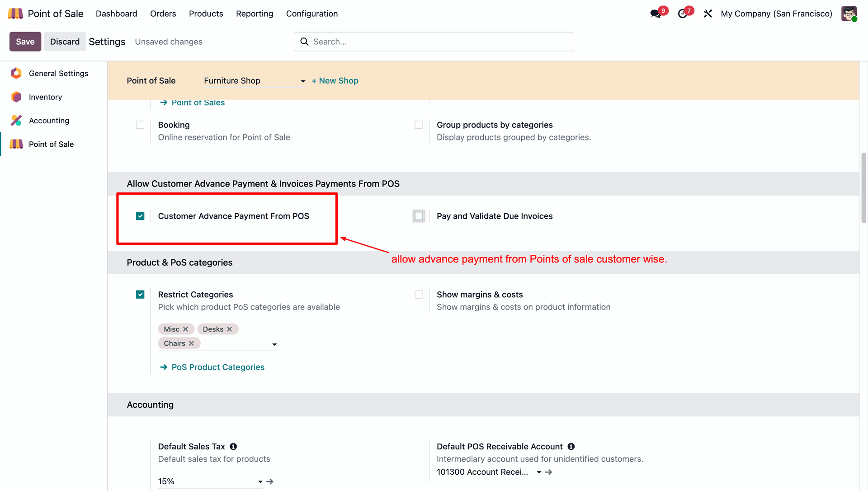
Task: Open the Reporting menu
Action: tap(255, 14)
